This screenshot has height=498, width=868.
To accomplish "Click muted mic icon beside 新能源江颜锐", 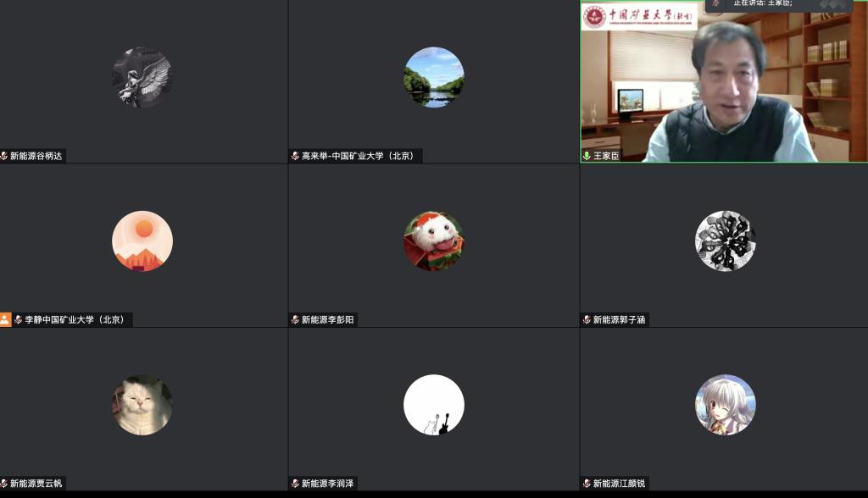I will (587, 484).
